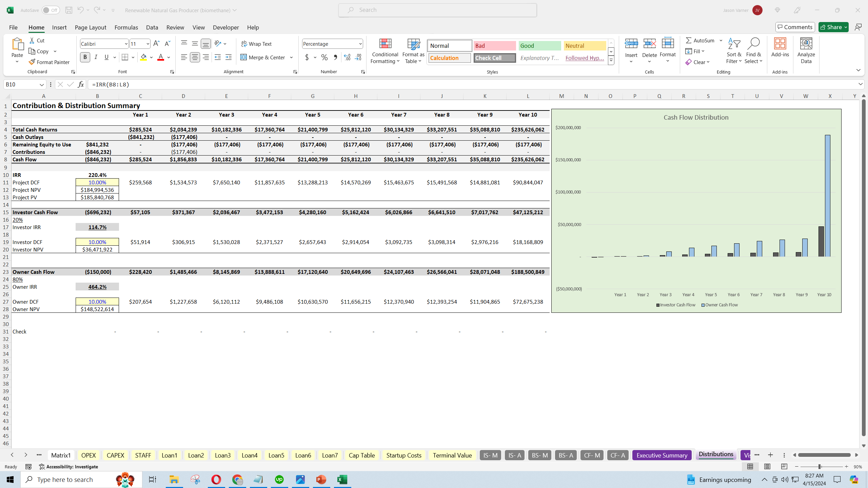Screen dimensions: 868x488
Task: Increase indent in Alignment group
Action: coord(229,57)
